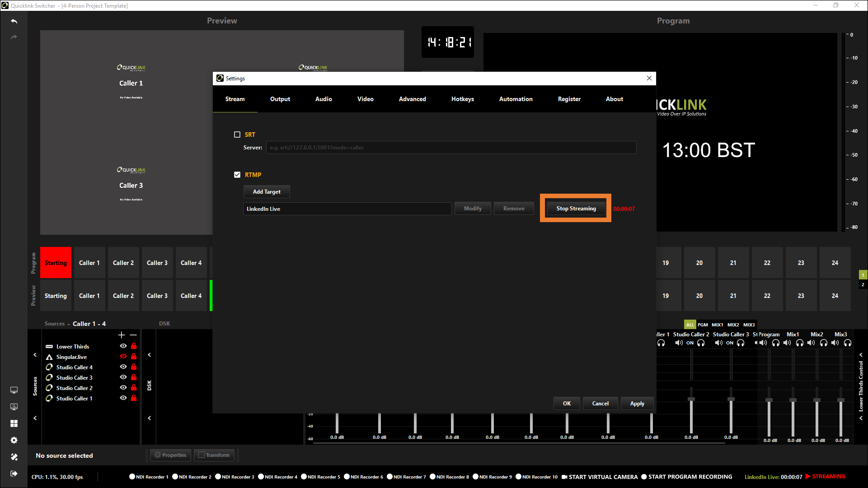
Task: Open the Hotkeys settings tab
Action: [x=462, y=99]
